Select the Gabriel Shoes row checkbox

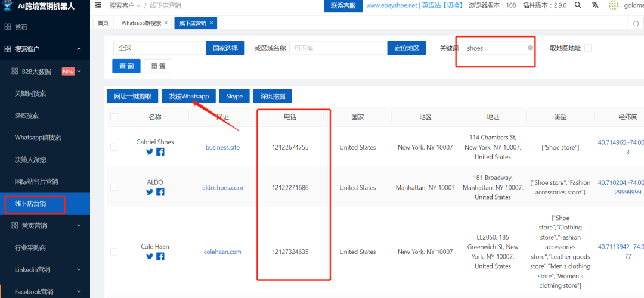(114, 147)
